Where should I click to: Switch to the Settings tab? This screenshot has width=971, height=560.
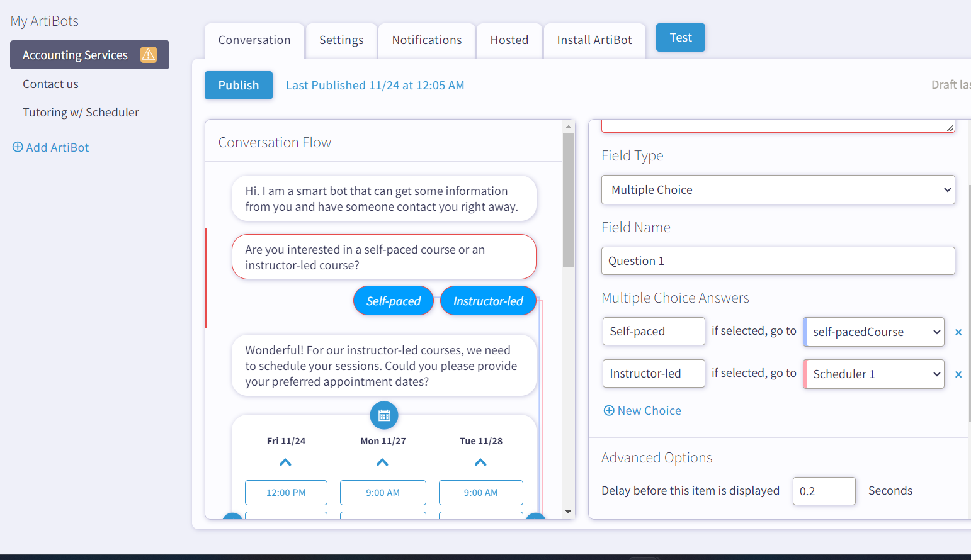pyautogui.click(x=341, y=40)
